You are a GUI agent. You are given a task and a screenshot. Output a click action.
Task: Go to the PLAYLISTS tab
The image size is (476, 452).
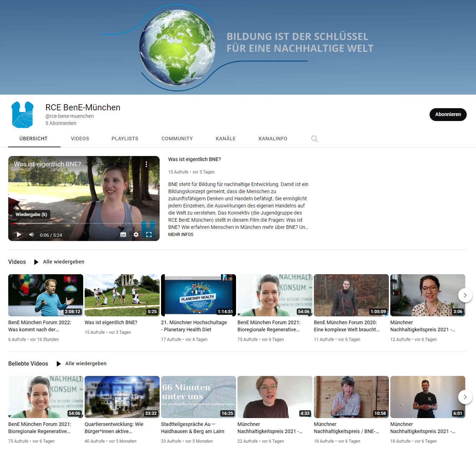click(x=125, y=139)
